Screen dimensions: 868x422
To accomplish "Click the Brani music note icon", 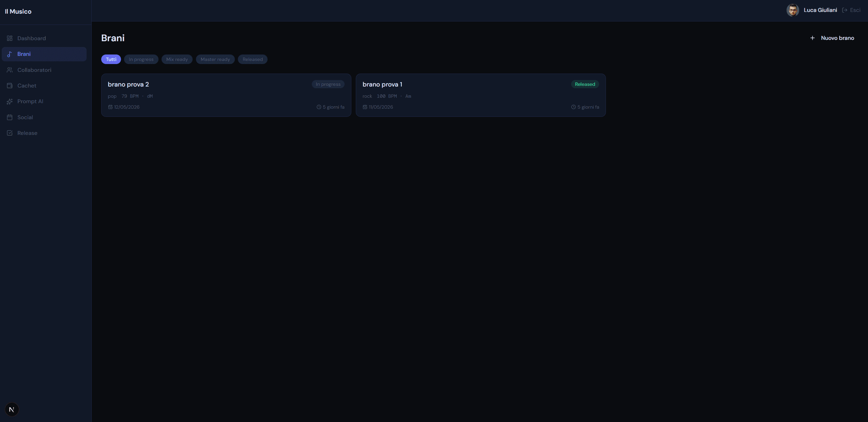I will (10, 54).
